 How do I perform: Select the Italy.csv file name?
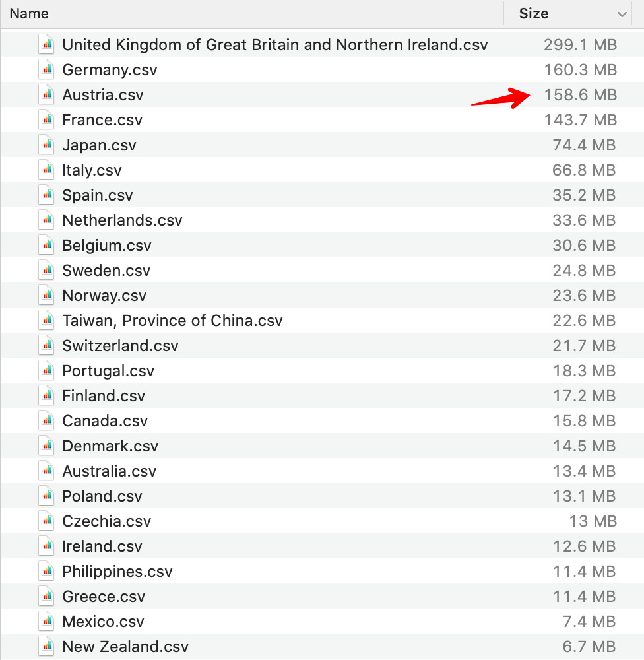click(92, 170)
